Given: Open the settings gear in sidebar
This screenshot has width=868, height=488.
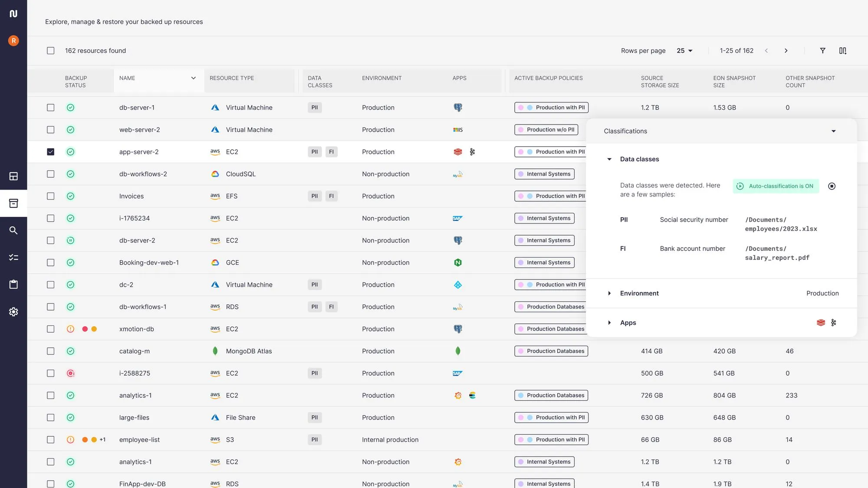Looking at the screenshot, I should point(13,311).
